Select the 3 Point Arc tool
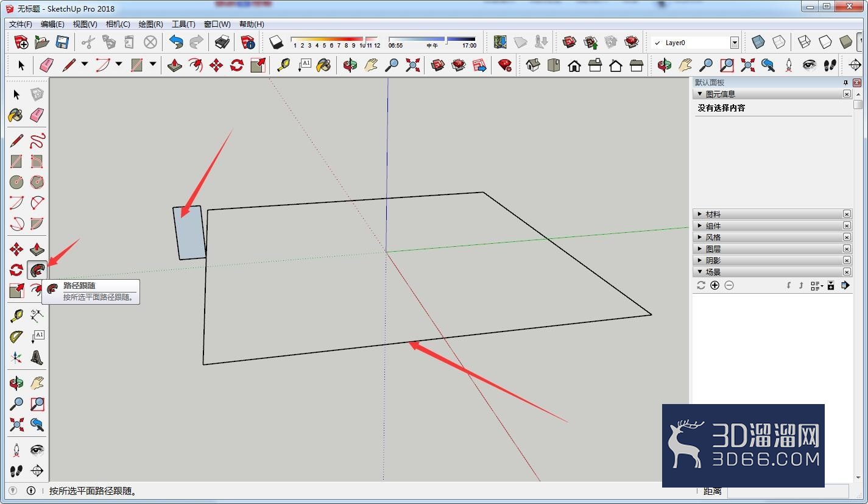 [x=16, y=224]
